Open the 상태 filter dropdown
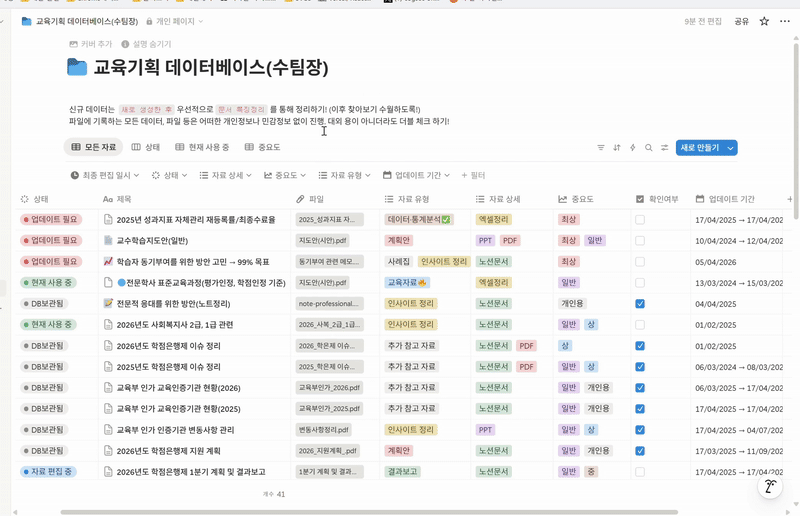800x516 pixels. (169, 175)
